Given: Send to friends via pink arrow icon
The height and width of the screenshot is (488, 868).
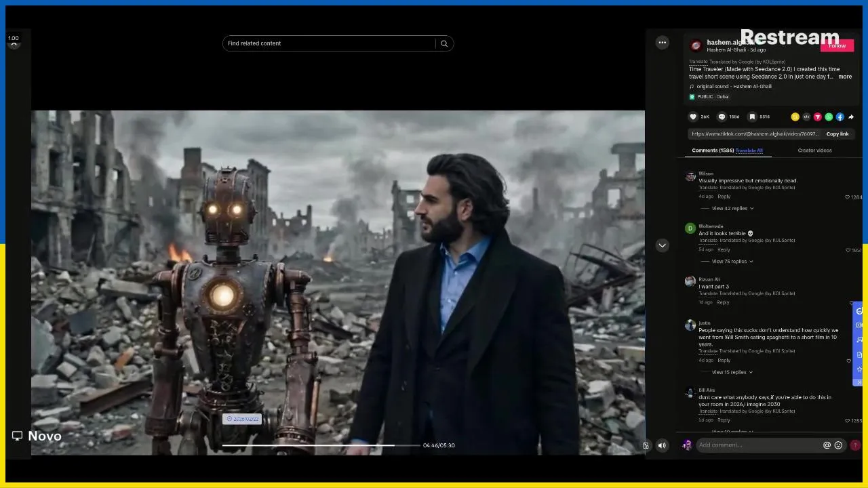Looking at the screenshot, I should (x=818, y=117).
